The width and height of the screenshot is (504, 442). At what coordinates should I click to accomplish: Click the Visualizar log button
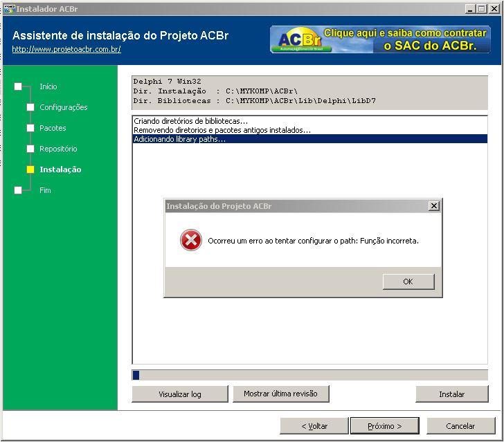click(x=180, y=394)
